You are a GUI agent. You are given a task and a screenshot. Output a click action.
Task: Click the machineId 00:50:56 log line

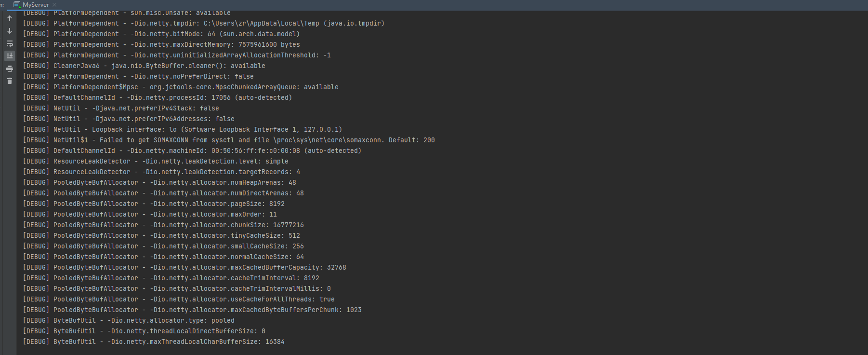pos(192,150)
